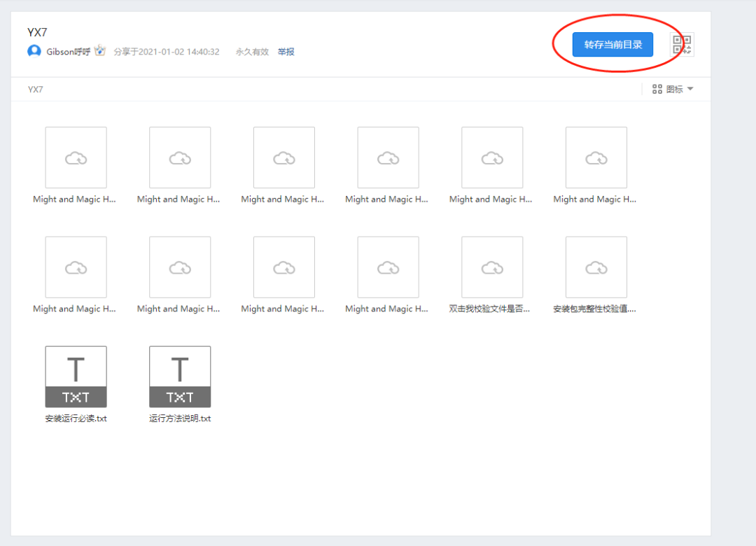
Task: Select the 双击我校验文件是否... file thumbnail
Action: [x=492, y=267]
